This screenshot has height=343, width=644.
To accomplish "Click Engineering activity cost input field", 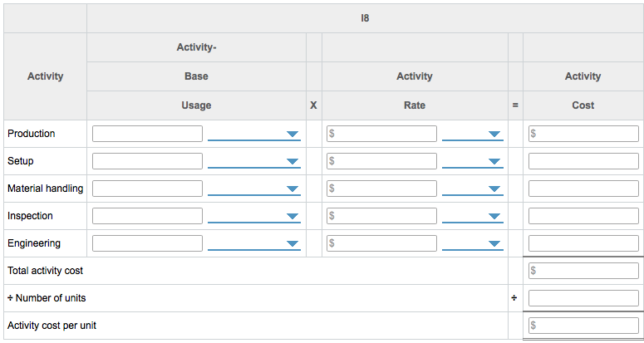I will tap(583, 243).
